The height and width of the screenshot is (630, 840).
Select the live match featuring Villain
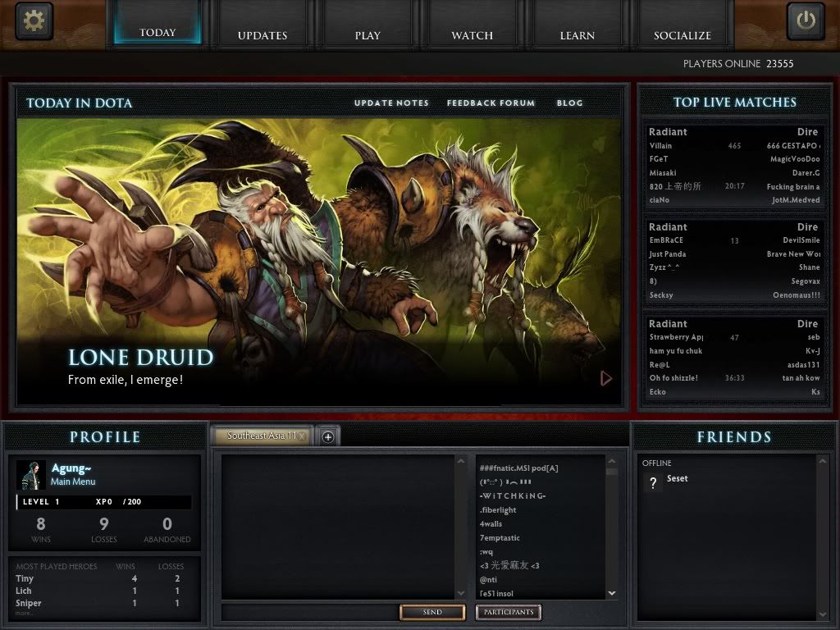tap(734, 166)
